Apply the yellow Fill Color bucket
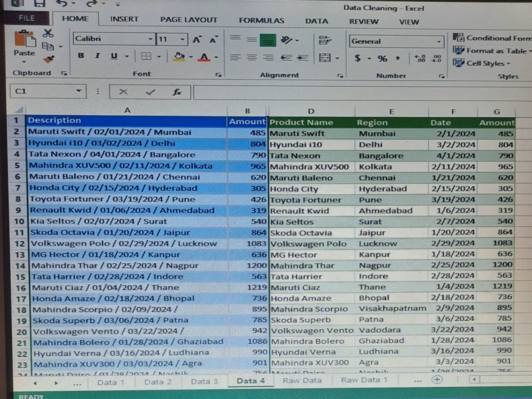This screenshot has width=532, height=399. coord(179,57)
